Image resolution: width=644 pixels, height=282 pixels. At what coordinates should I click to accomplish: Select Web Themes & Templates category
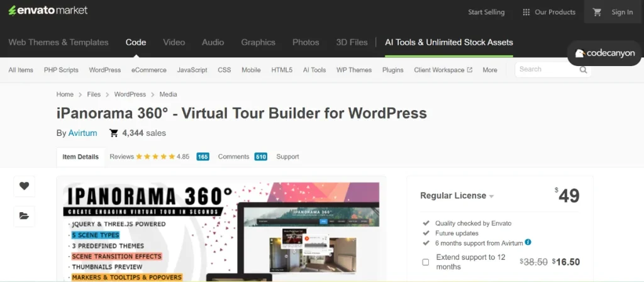pos(58,42)
